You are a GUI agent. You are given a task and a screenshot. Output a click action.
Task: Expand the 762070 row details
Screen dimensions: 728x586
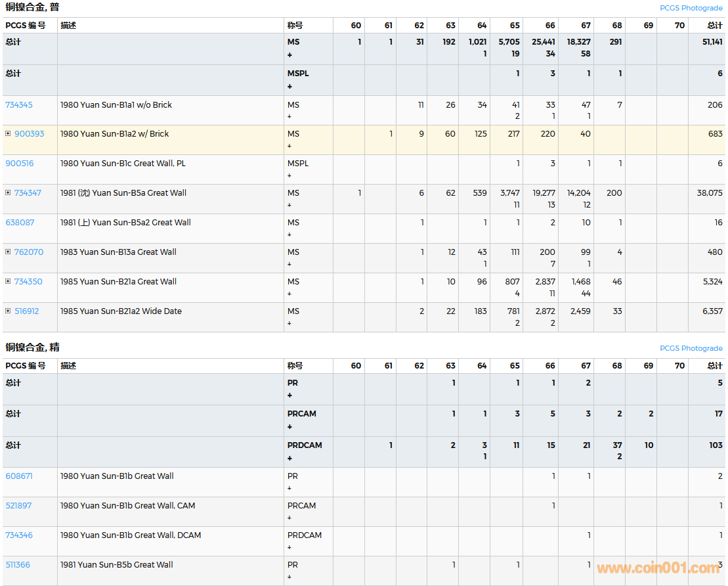coord(8,252)
